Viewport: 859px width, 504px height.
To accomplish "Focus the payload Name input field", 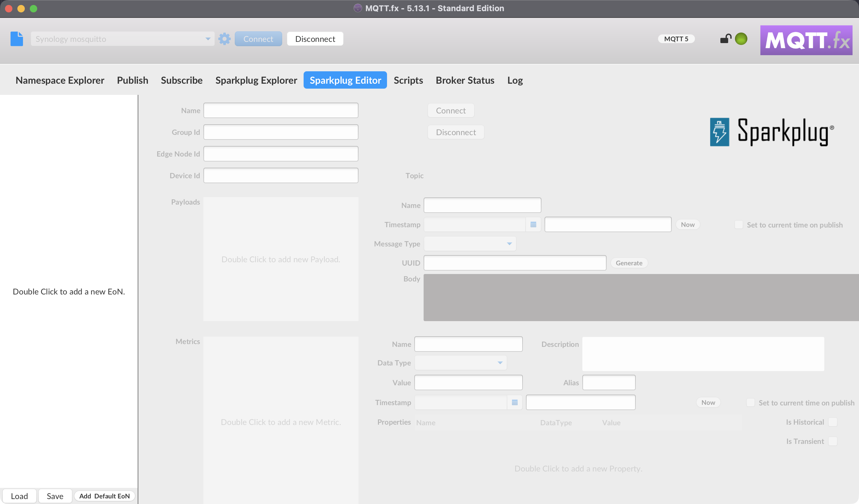I will pos(482,205).
